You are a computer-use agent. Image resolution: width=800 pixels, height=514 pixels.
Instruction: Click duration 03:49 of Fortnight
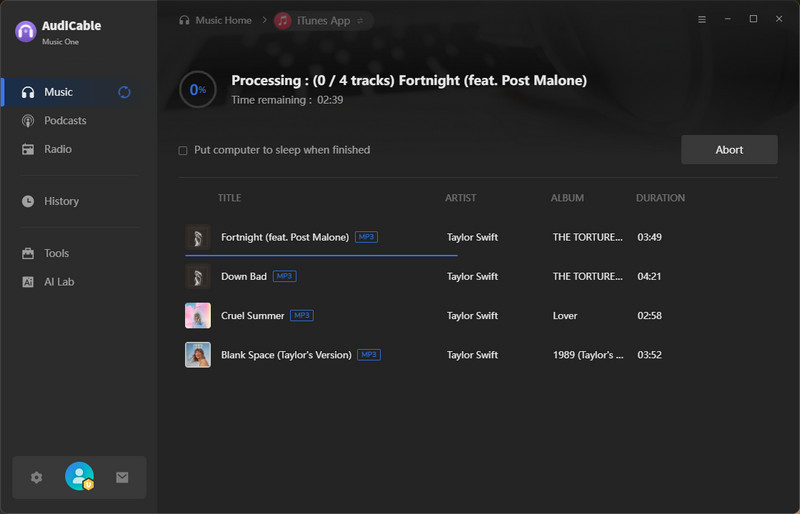(649, 237)
